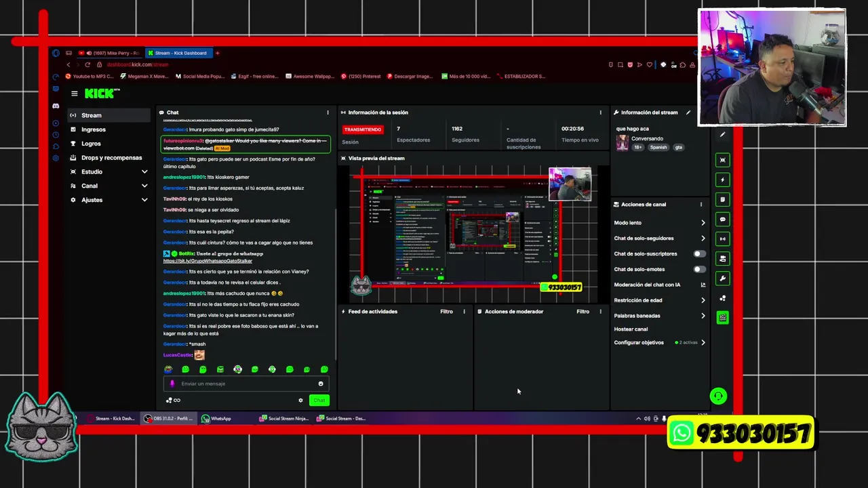Screen dimensions: 868x488
Task: Open Acciones de moderador Filtro
Action: pos(583,312)
